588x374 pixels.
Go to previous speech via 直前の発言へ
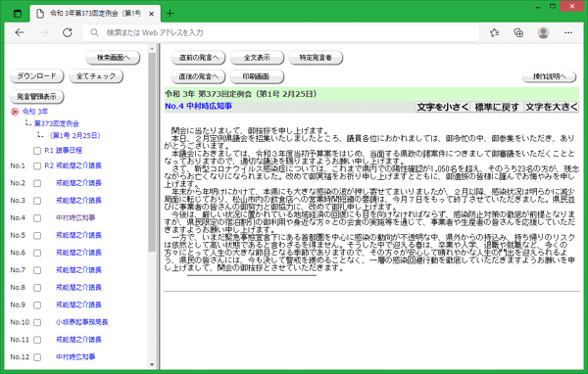198,58
